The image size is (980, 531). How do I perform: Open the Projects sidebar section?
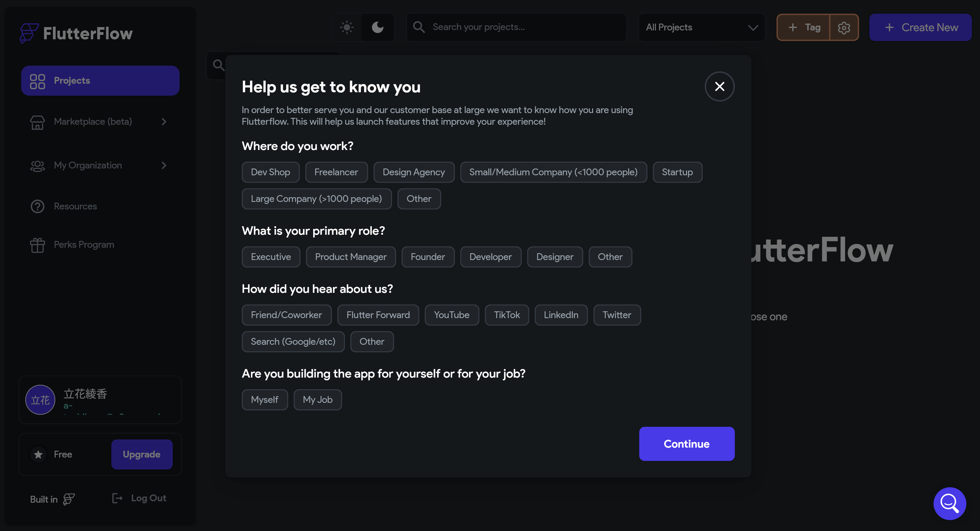[x=100, y=81]
